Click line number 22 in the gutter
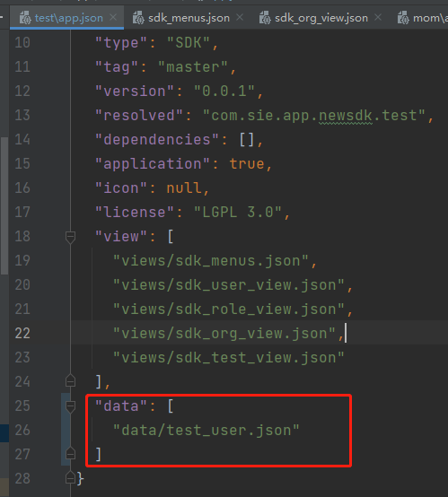448x497 pixels. point(22,334)
